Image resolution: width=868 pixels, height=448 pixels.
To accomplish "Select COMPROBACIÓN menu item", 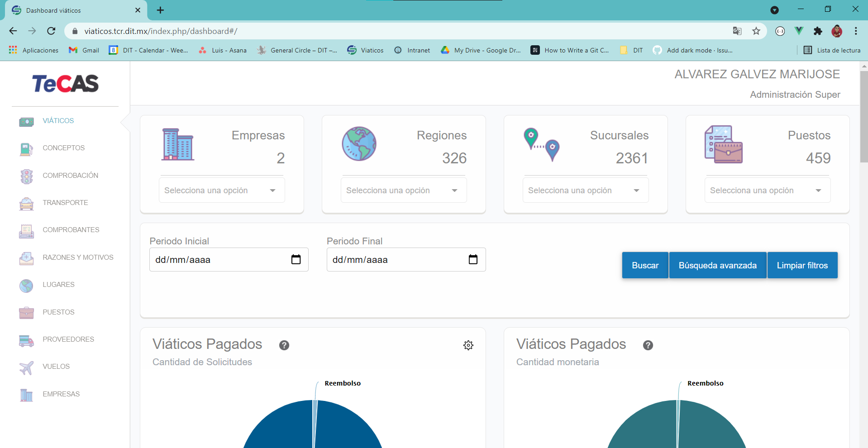I will 71,176.
